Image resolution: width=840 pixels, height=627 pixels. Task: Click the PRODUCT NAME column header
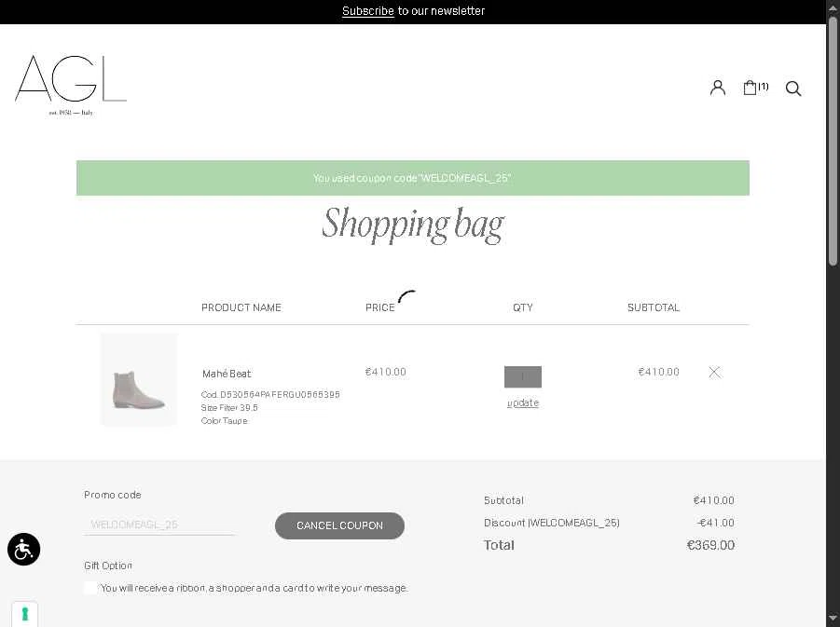click(241, 307)
